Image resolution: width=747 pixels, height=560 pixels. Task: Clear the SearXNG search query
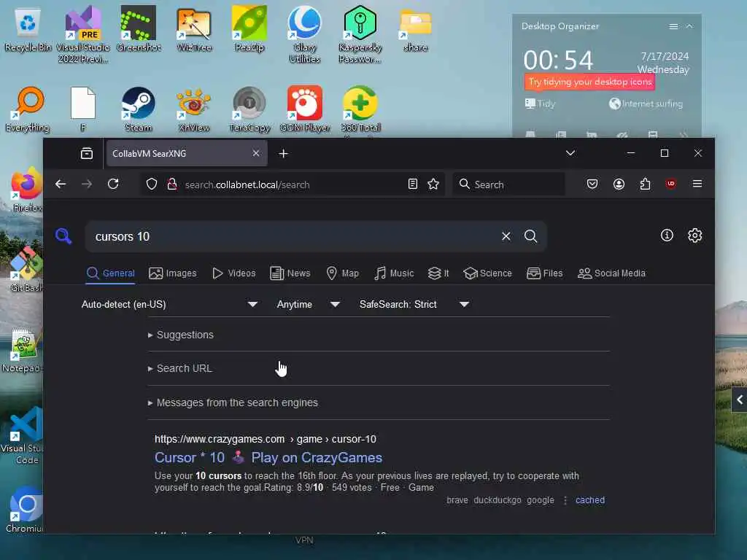pos(506,236)
